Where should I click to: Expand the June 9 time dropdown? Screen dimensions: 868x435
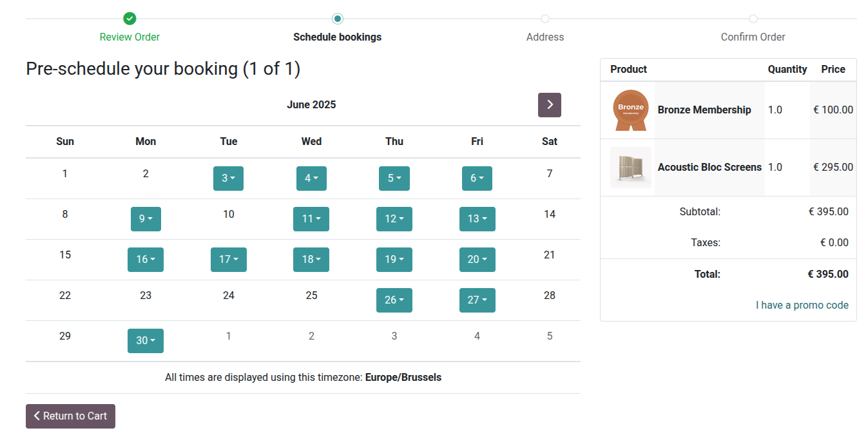pyautogui.click(x=145, y=218)
